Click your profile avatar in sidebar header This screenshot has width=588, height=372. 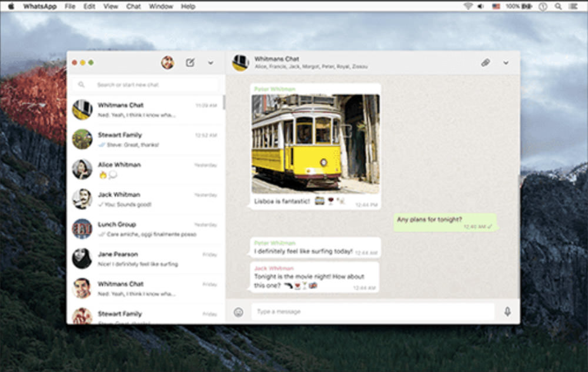click(168, 62)
